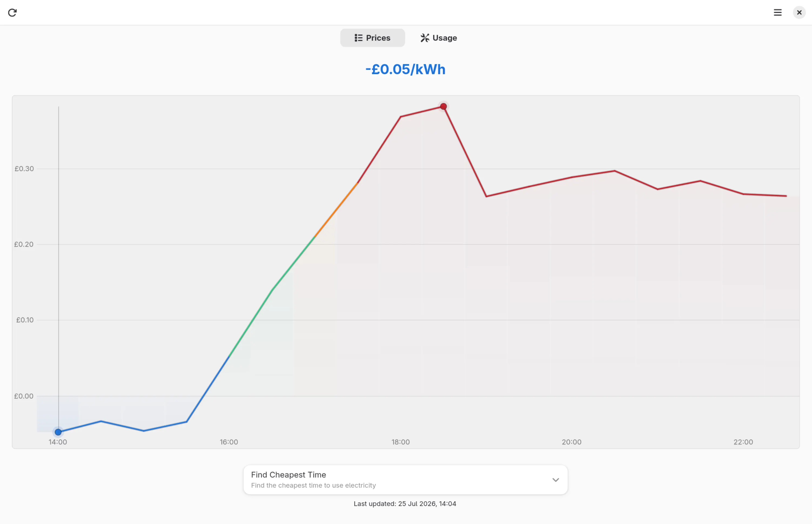Screen dimensions: 812x524
Task: Click the Last updated timestamp text
Action: click(405, 503)
